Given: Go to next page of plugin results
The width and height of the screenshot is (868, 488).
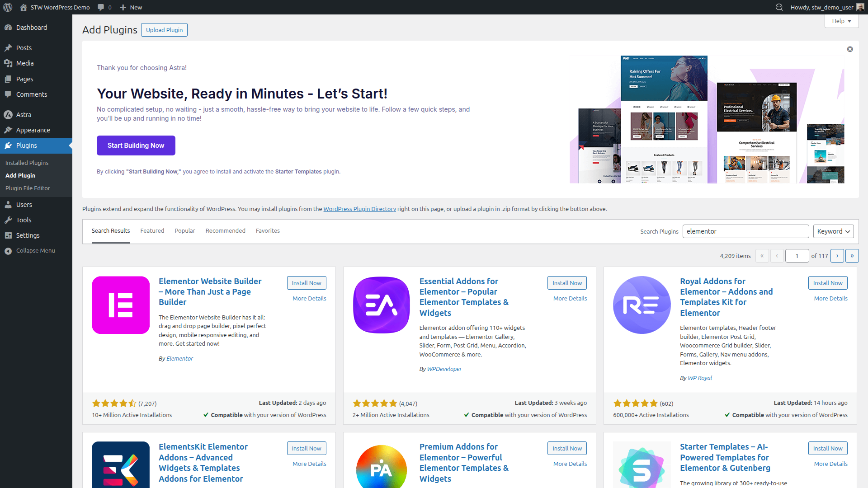Looking at the screenshot, I should tap(837, 256).
